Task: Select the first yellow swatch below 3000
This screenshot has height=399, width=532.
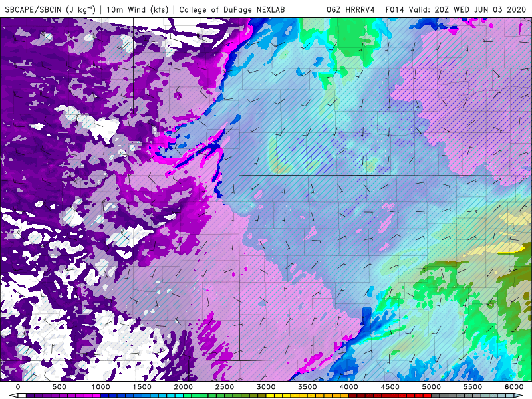Action: point(271,396)
